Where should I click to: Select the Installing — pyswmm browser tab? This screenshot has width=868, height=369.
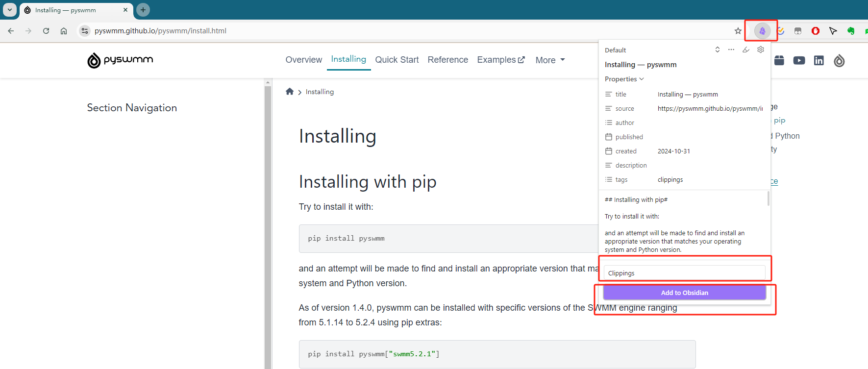[x=76, y=10]
